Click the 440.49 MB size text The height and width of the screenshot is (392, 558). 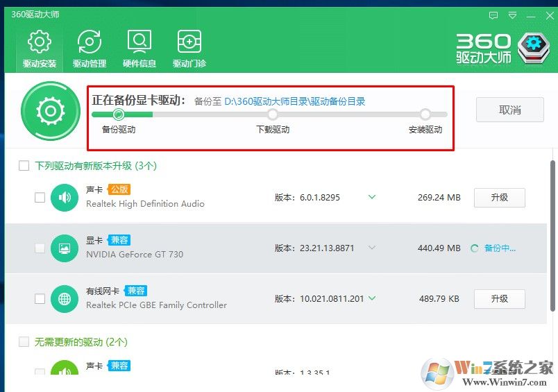coord(439,248)
